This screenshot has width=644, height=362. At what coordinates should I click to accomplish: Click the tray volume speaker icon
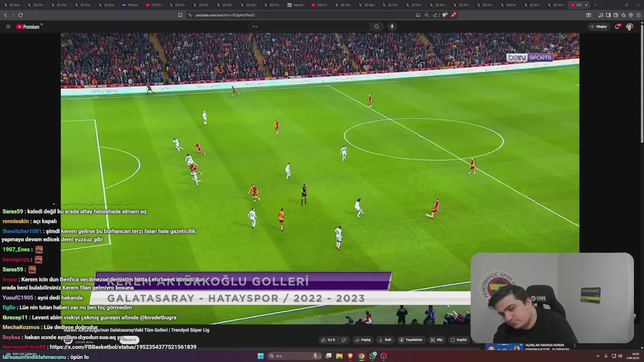pyautogui.click(x=619, y=356)
